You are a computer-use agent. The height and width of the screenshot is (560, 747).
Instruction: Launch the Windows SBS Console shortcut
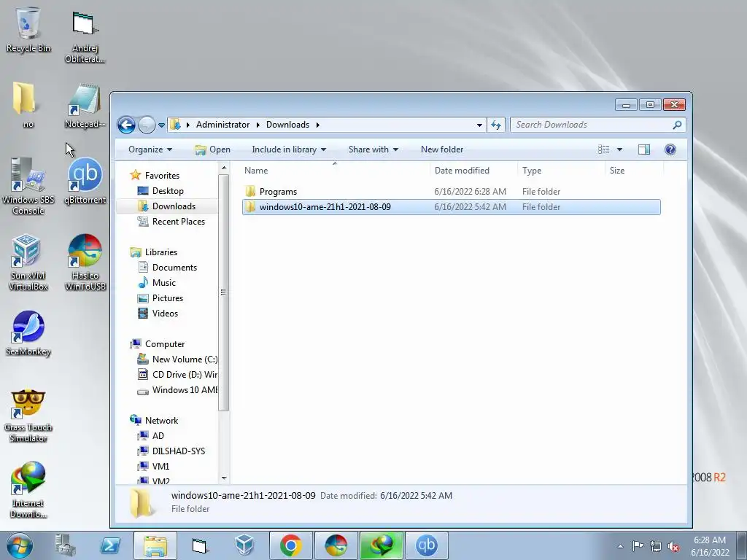point(28,186)
